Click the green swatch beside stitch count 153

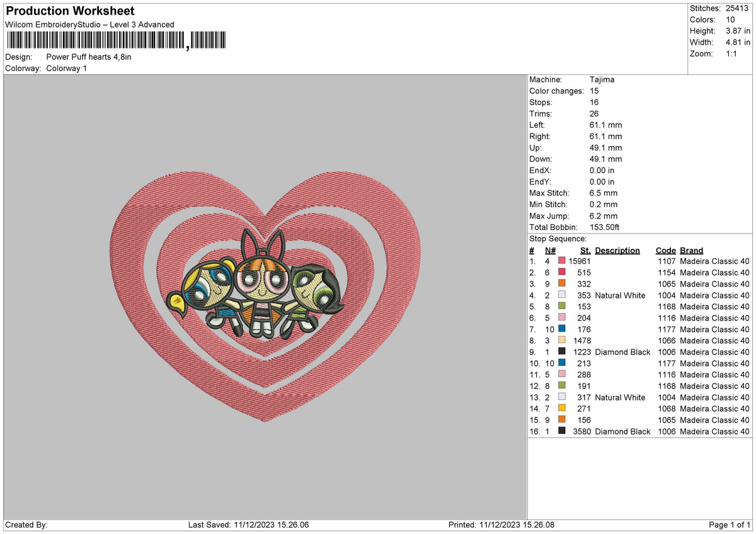coord(561,306)
